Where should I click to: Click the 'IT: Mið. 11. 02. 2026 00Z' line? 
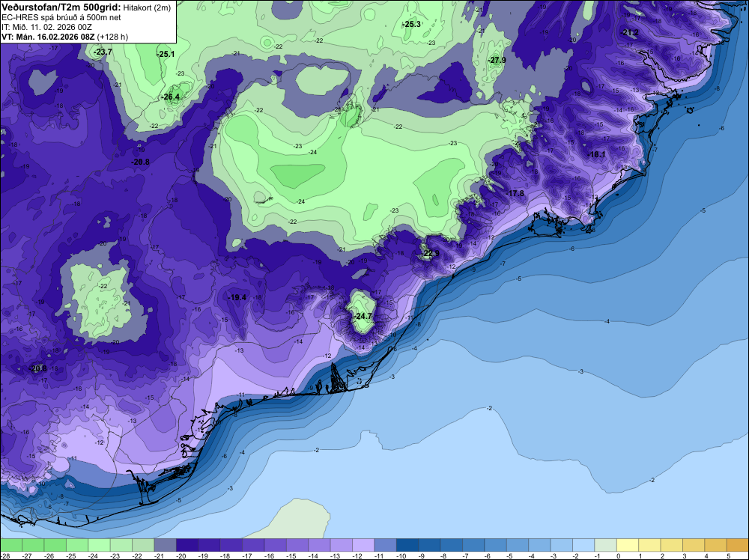click(x=46, y=27)
